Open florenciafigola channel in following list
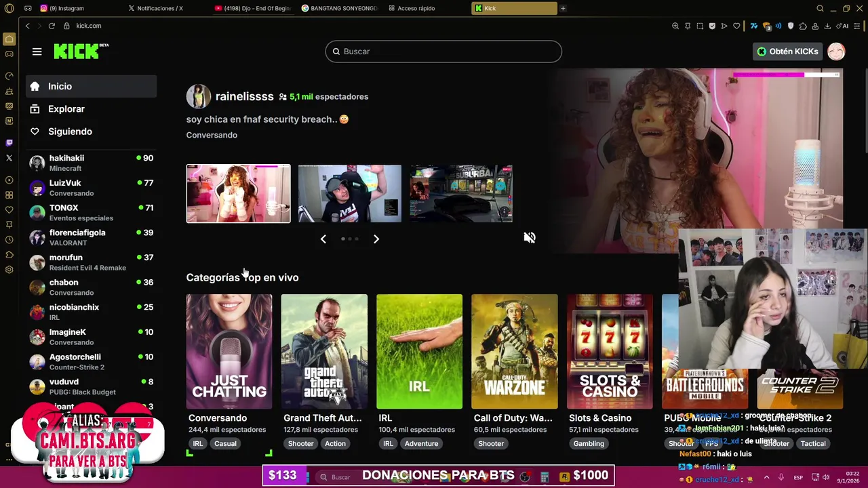The height and width of the screenshot is (488, 868). coord(92,237)
